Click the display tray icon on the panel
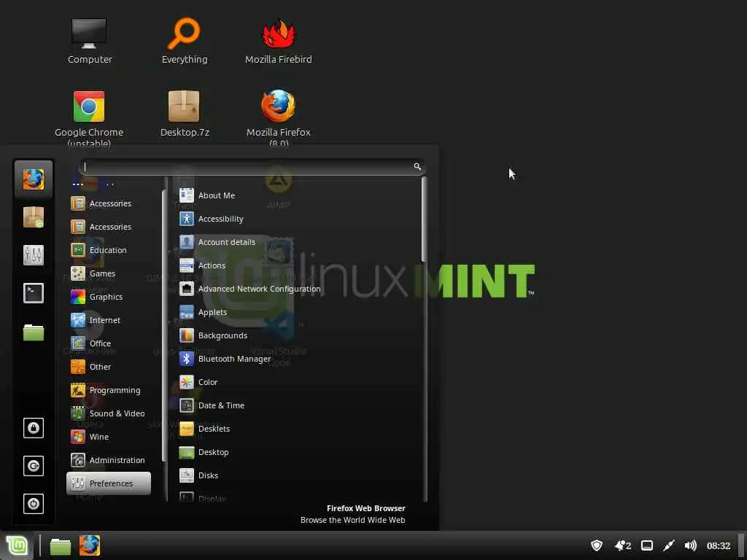The image size is (747, 560). (647, 545)
